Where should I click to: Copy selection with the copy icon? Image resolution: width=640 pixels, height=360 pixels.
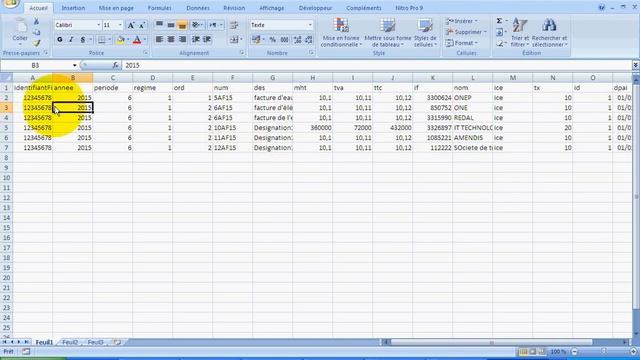point(37,32)
